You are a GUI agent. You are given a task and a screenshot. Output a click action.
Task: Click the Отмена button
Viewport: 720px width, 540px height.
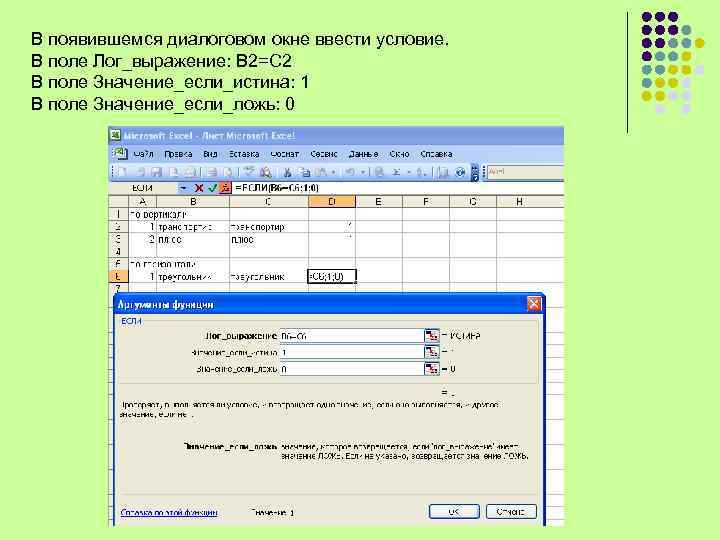coord(511,511)
